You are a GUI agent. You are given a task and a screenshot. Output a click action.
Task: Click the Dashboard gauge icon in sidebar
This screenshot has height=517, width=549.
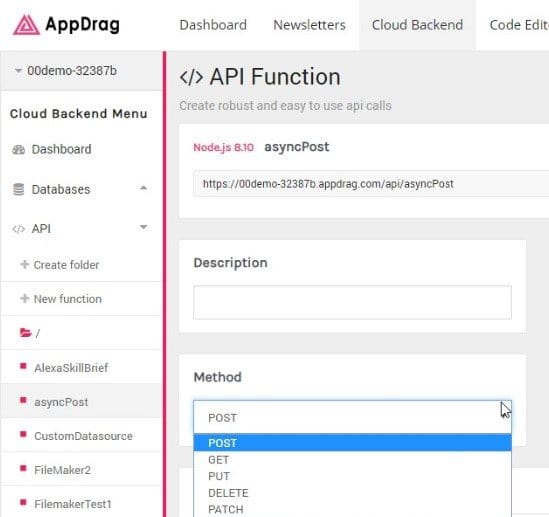(x=19, y=150)
